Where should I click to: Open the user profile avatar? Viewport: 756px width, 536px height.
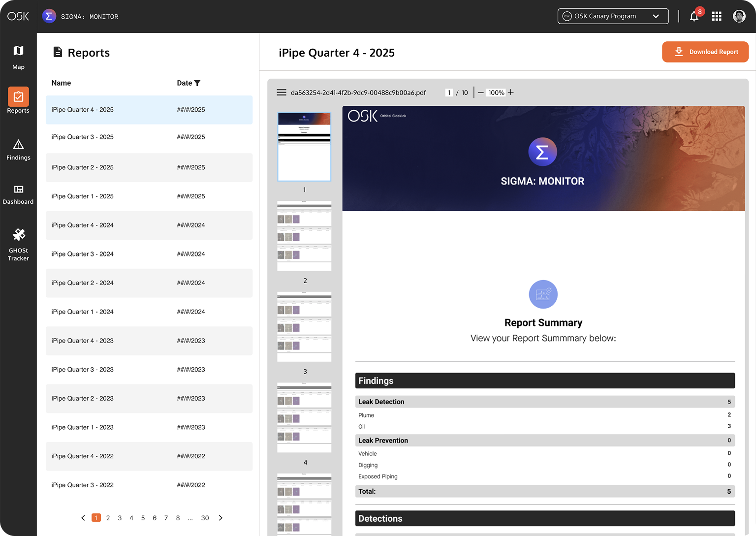(739, 16)
